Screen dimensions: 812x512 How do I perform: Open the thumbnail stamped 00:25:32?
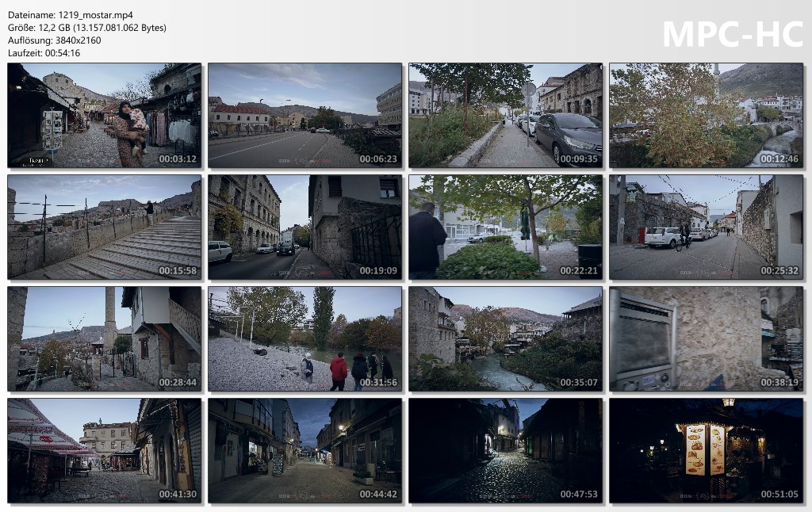coord(707,227)
